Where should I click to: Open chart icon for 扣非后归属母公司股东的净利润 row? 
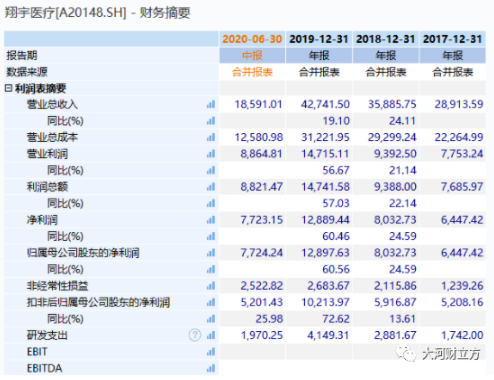[x=211, y=303]
